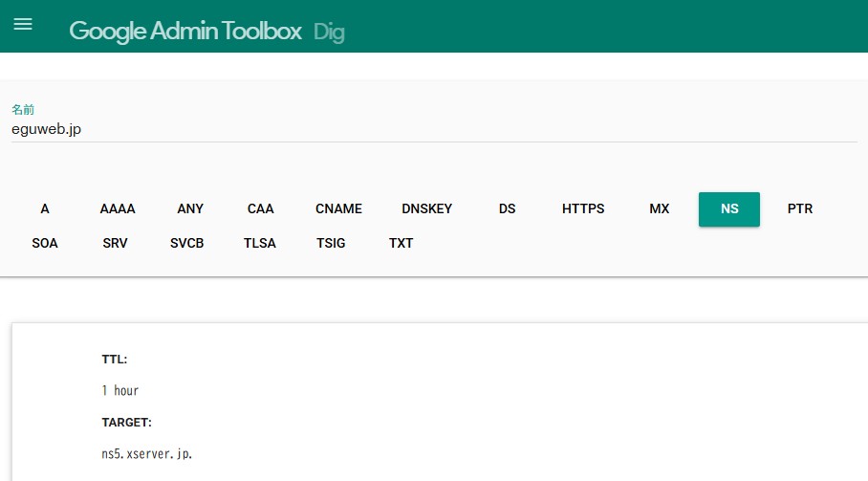The image size is (868, 481).
Task: Select the PTR record type
Action: tap(800, 208)
